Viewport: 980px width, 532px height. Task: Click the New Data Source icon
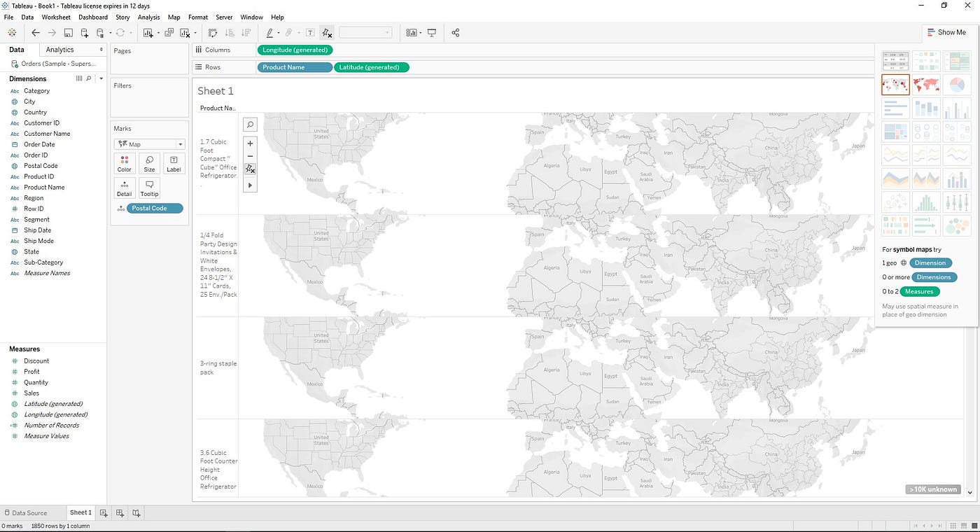(85, 32)
